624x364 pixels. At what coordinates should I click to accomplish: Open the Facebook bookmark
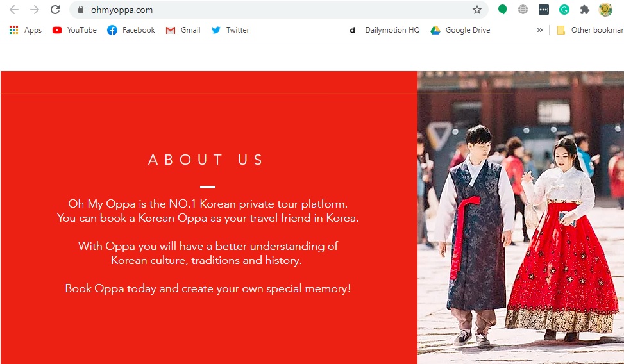click(131, 30)
